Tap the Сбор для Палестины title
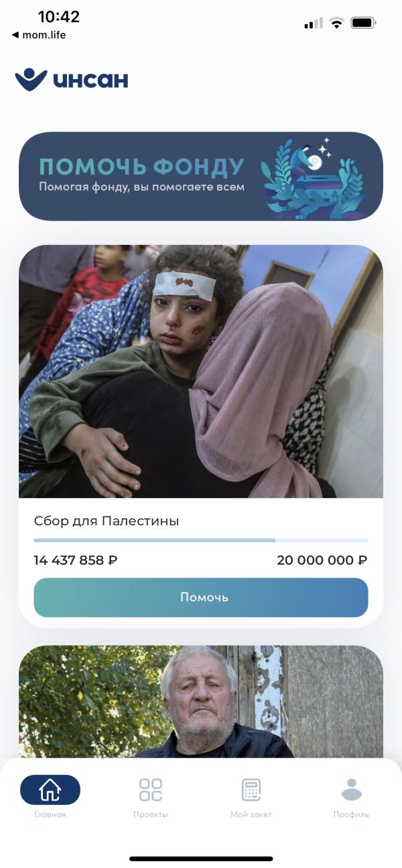Screen dimensions: 402x868 click(x=107, y=521)
